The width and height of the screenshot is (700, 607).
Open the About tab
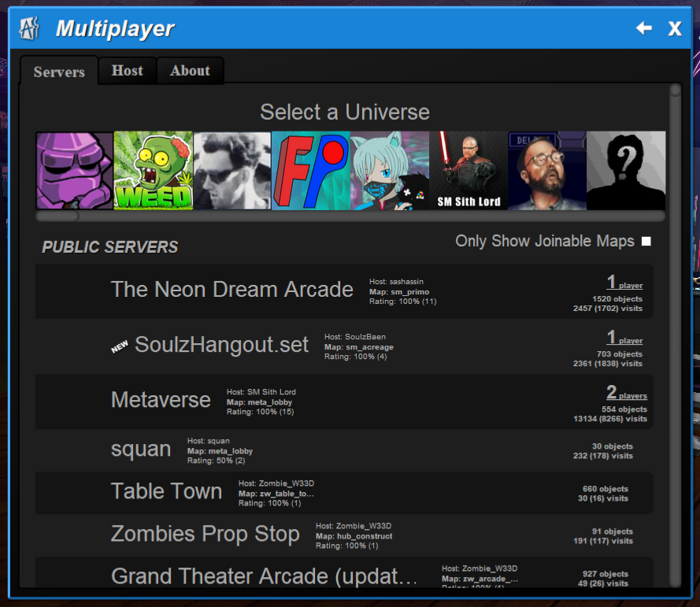[x=191, y=71]
